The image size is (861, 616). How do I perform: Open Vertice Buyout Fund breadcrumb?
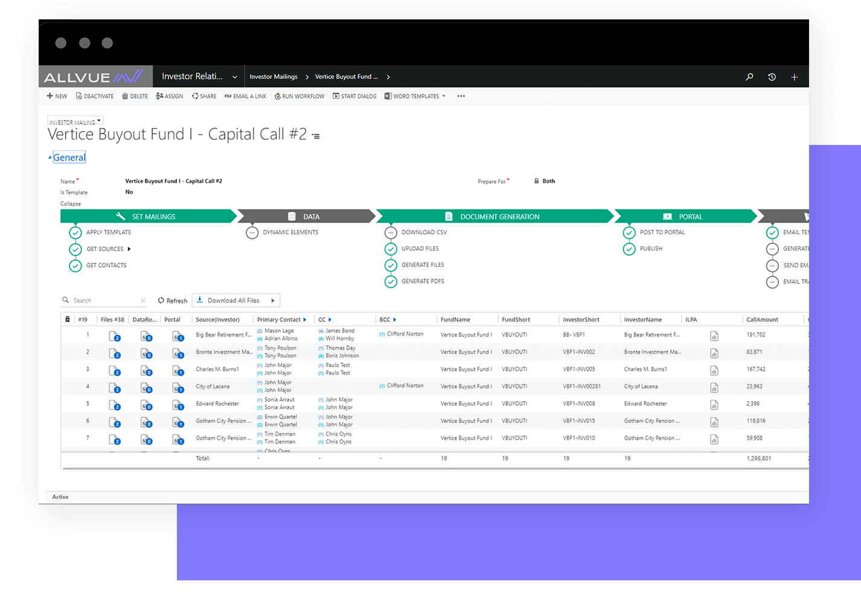[x=347, y=77]
